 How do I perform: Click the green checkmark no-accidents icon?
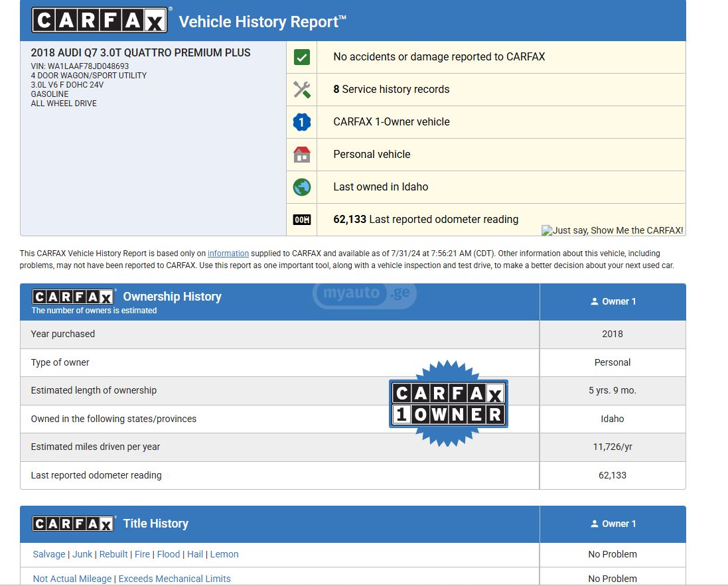coord(302,57)
